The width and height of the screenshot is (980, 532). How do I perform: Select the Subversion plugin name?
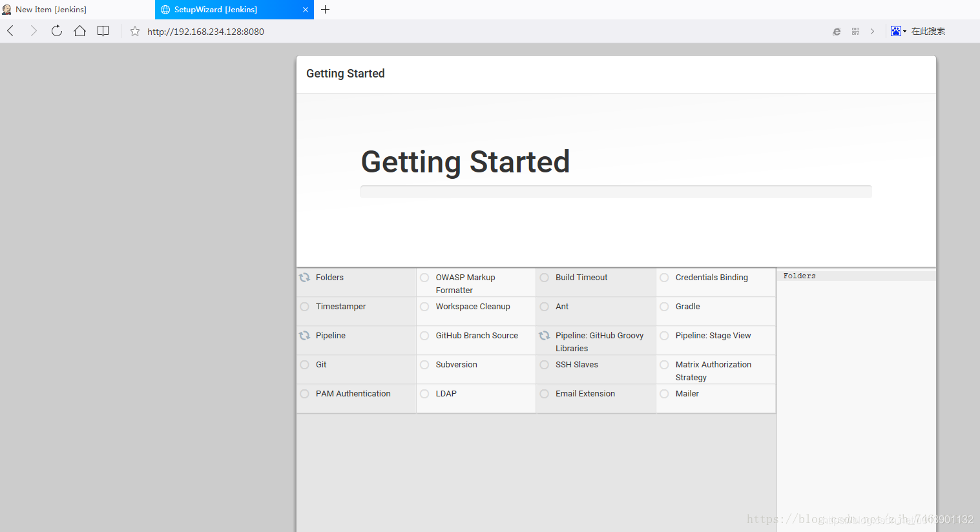point(456,365)
